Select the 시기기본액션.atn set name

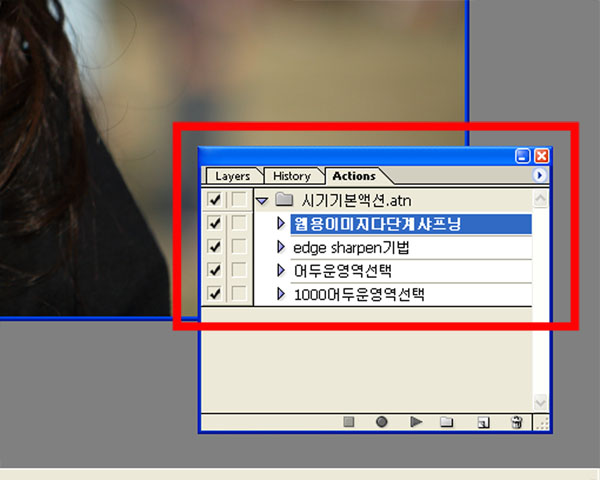(x=356, y=200)
